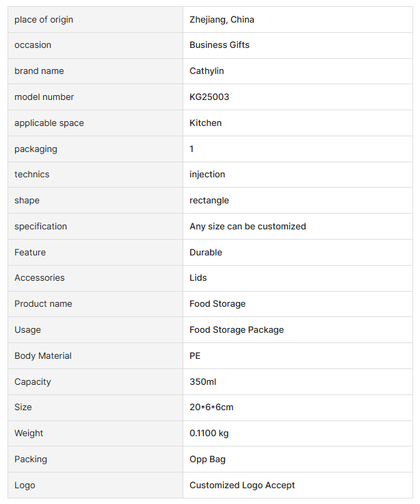The height and width of the screenshot is (504, 420).
Task: Click the 'Food Storage Package' usage value
Action: coord(237,330)
